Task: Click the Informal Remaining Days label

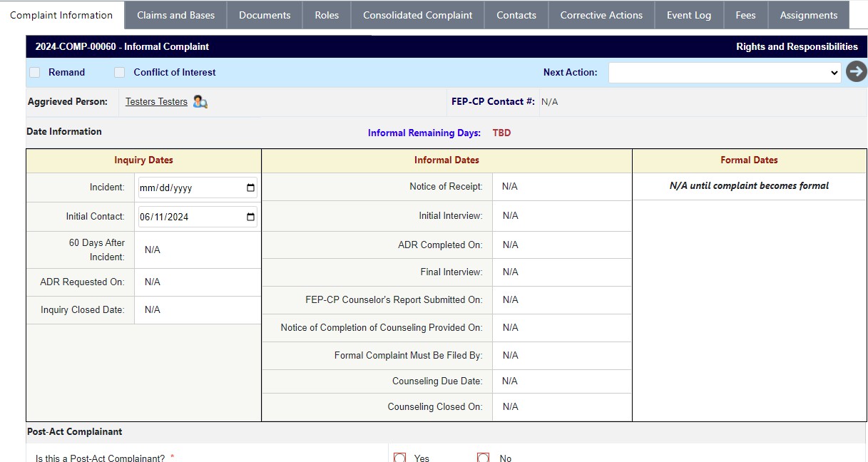Action: [424, 133]
